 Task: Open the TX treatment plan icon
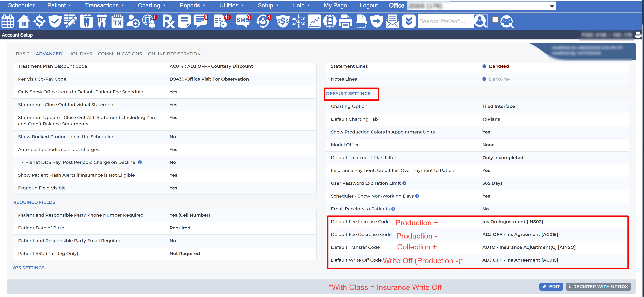pyautogui.click(x=117, y=21)
